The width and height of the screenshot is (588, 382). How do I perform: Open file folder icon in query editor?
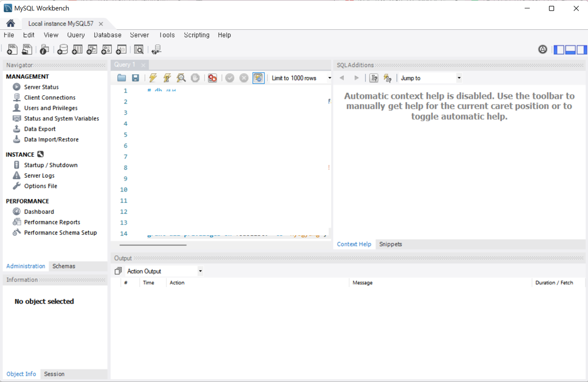[121, 78]
